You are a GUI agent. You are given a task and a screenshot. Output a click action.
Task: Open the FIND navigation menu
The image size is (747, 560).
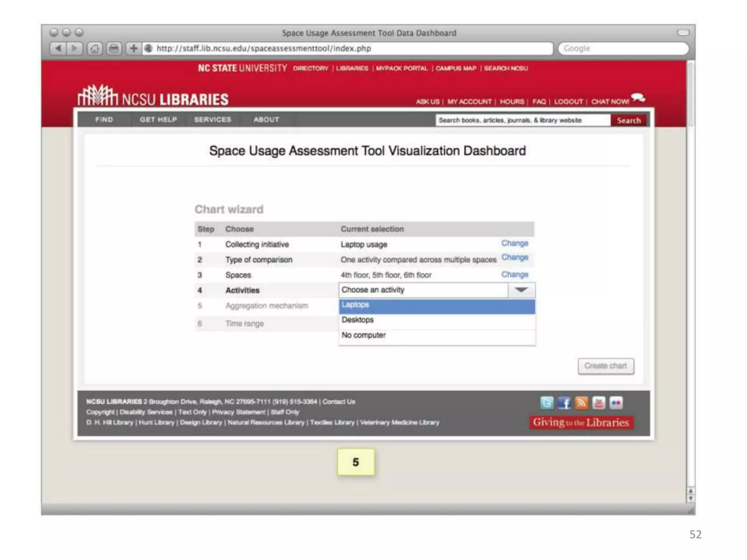tap(104, 120)
